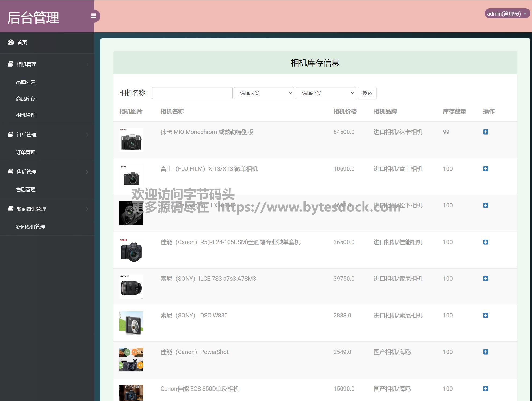Screen dimensions: 532x401
Task: Click the plus icon for 佳能 R5 row
Action: point(486,242)
